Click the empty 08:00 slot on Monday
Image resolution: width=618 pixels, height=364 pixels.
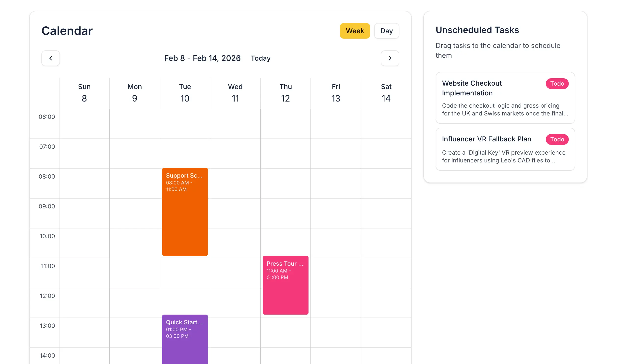134,183
